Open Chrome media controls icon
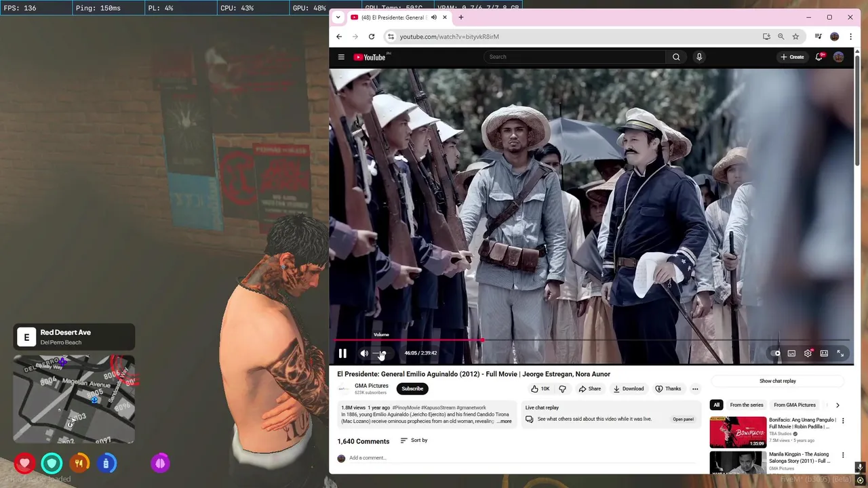Image resolution: width=868 pixels, height=488 pixels. [x=818, y=37]
